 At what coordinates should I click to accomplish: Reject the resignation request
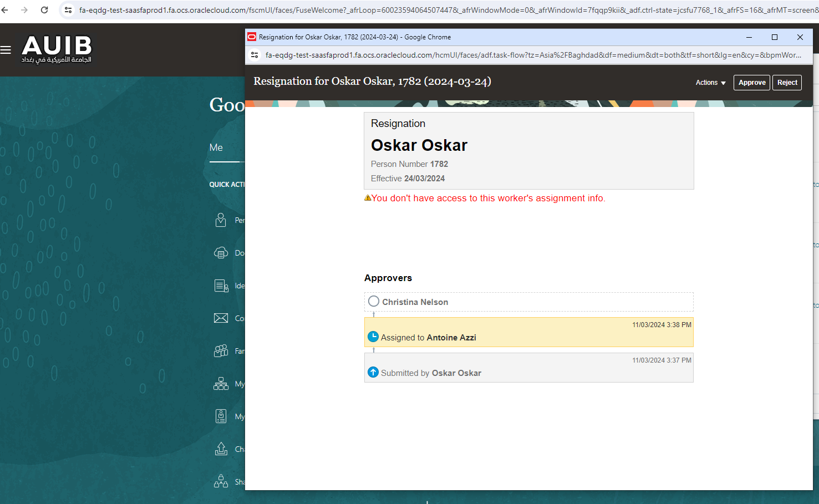tap(787, 82)
